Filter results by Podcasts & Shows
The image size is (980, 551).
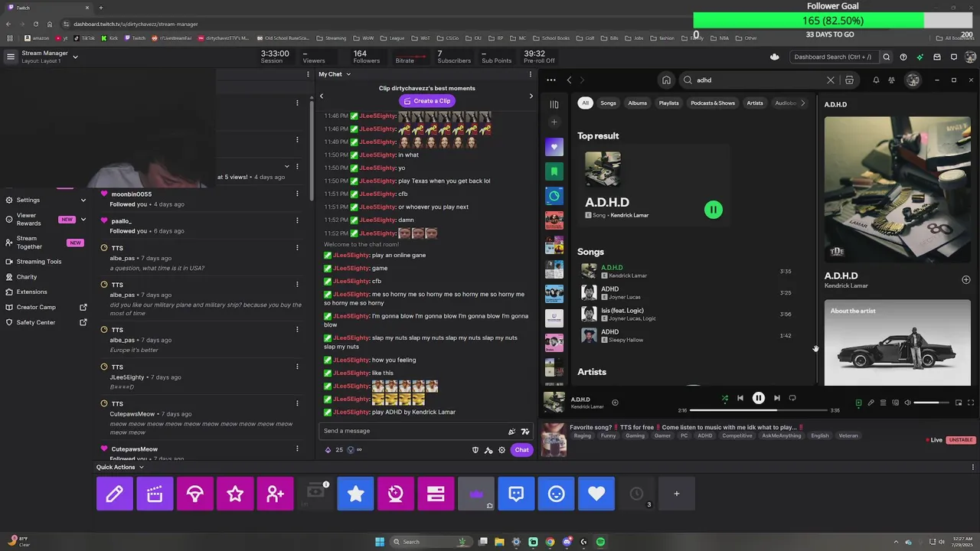713,103
